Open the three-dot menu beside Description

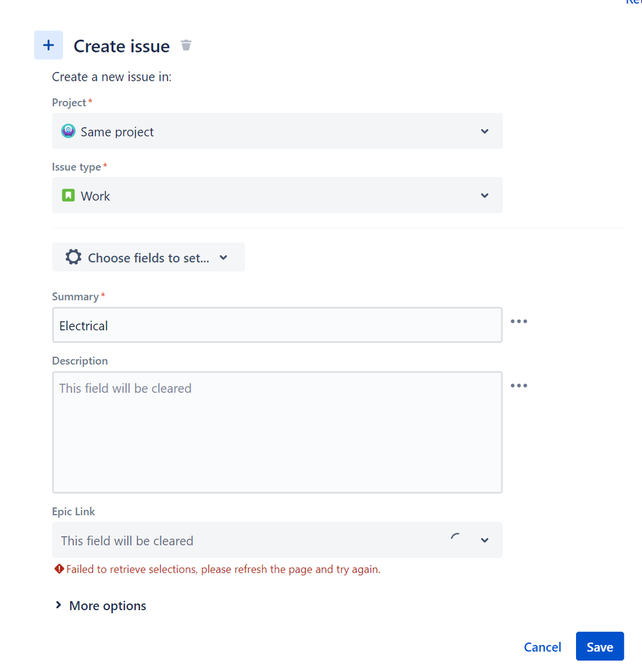click(x=518, y=385)
